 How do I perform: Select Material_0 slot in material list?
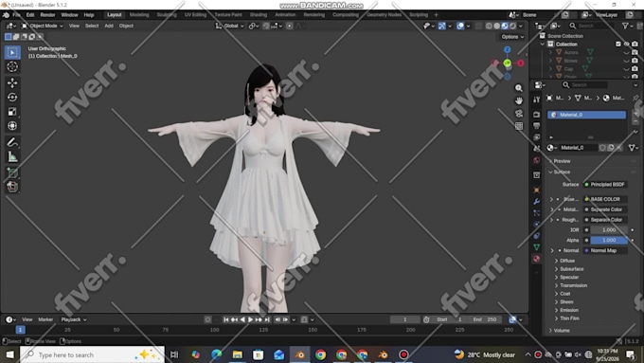point(587,115)
